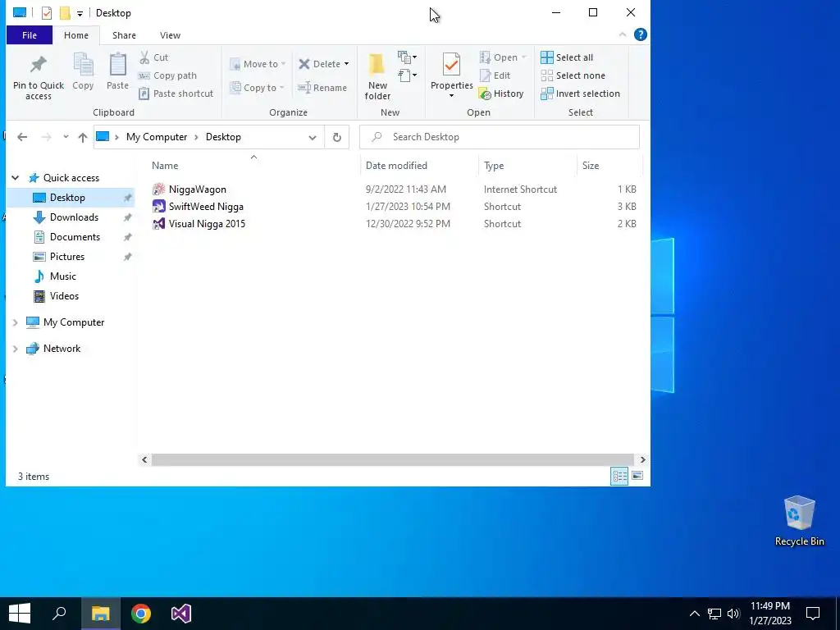840x630 pixels.
Task: Click Select none in the ribbon
Action: point(573,75)
